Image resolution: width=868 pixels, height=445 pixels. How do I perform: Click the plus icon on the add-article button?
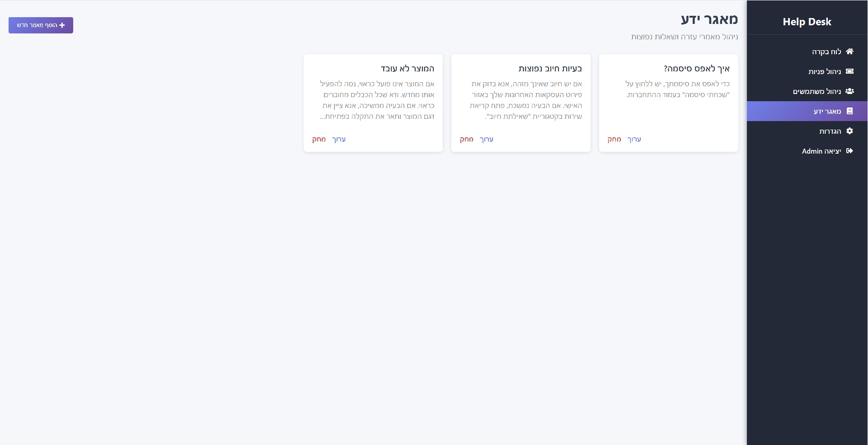point(62,25)
